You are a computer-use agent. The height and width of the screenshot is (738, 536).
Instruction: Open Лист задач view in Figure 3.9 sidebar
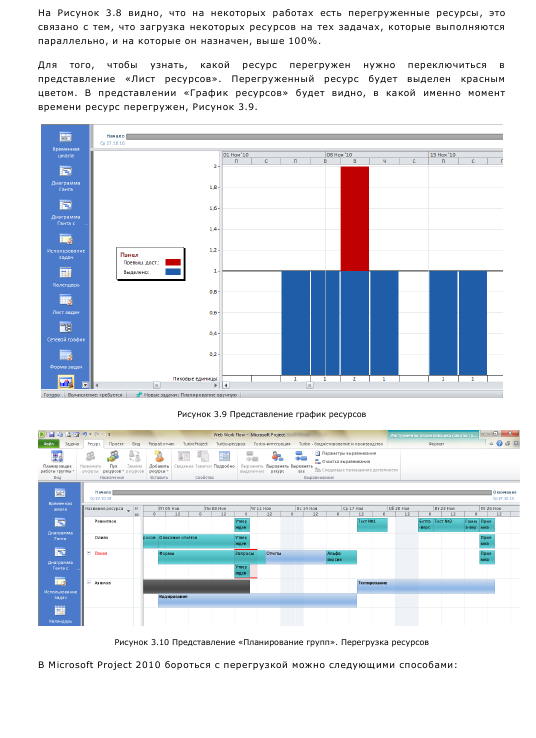(x=65, y=305)
